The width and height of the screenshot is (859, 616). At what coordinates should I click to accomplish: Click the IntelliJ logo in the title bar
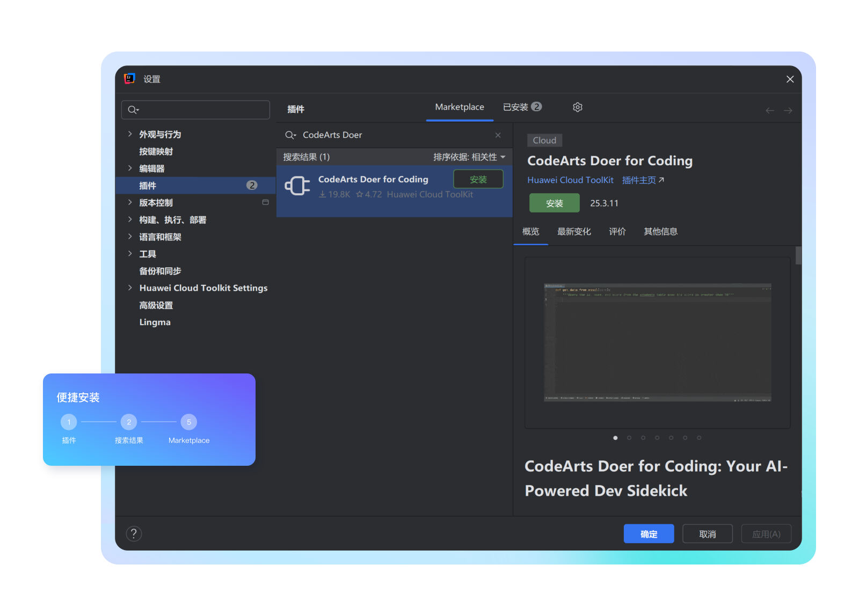tap(129, 79)
